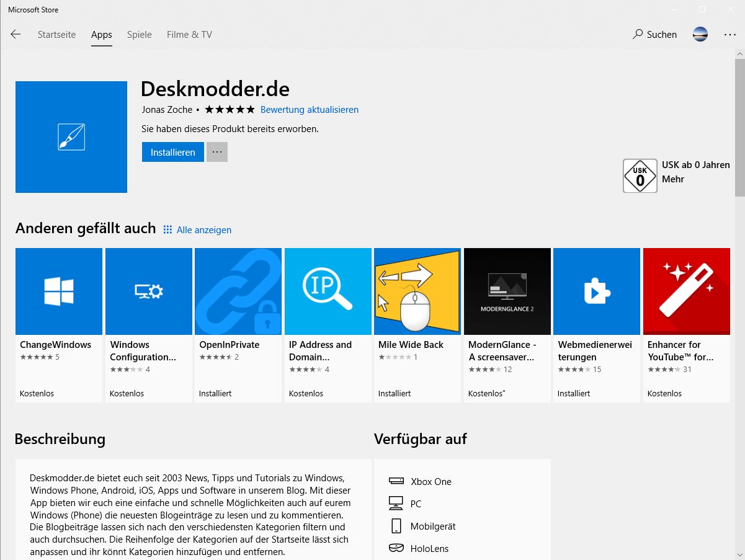Open the Mile Wide Back mouse icon
The image size is (745, 560).
[x=417, y=291]
